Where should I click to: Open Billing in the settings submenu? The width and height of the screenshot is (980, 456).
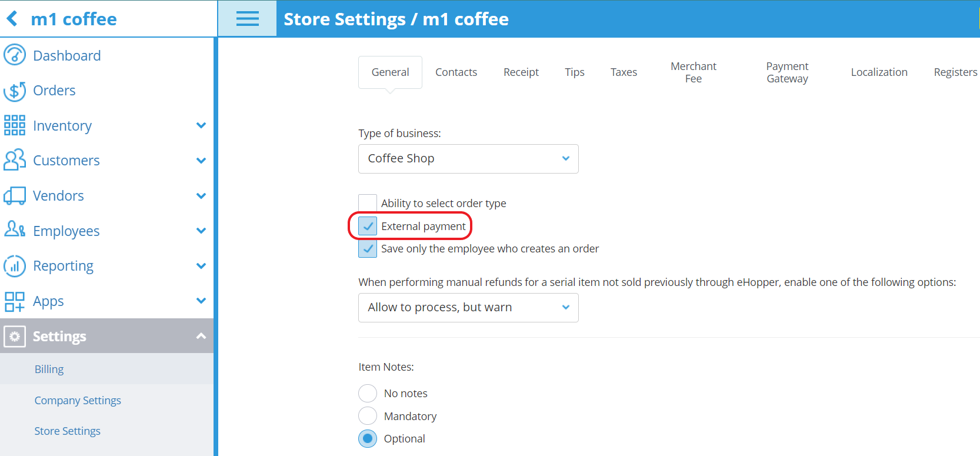[49, 370]
